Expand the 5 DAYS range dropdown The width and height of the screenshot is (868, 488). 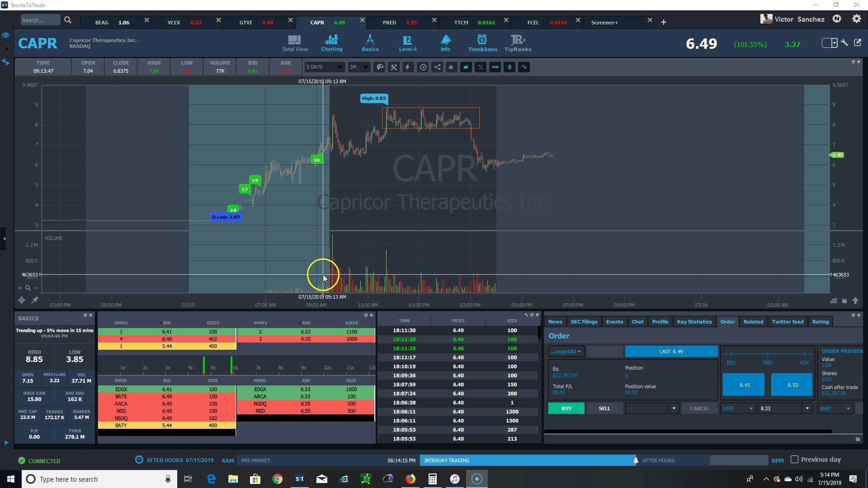tap(324, 67)
